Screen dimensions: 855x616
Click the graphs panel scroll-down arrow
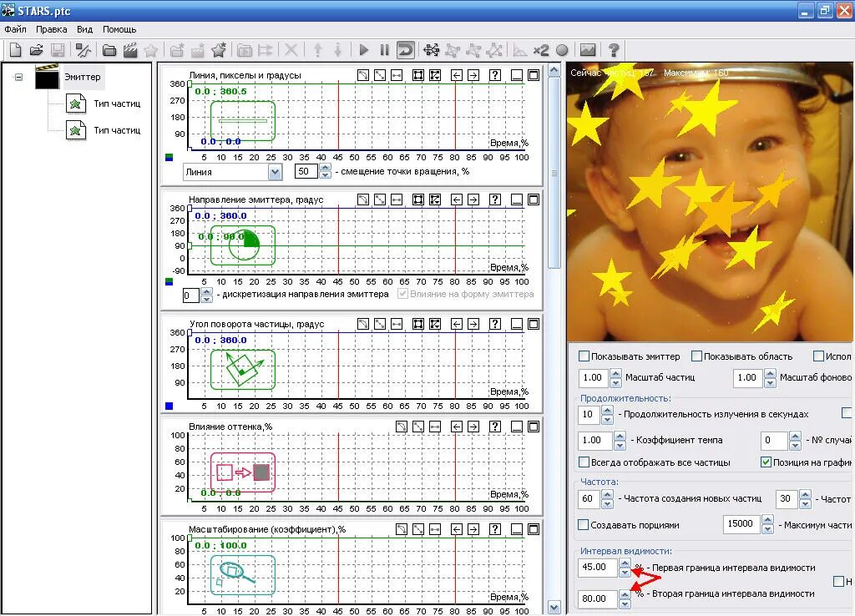(x=554, y=608)
